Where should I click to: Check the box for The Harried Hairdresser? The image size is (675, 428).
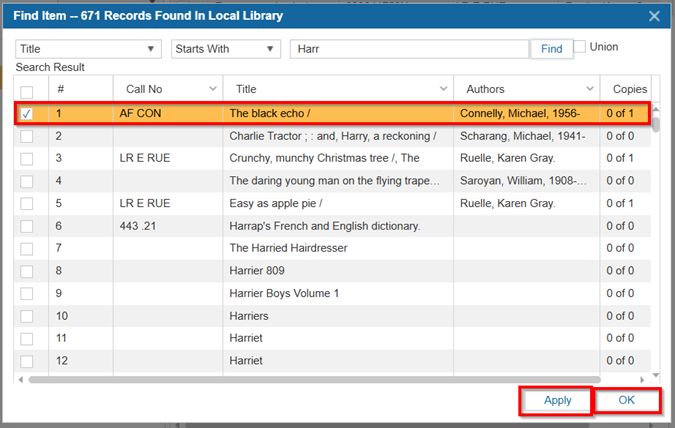(x=27, y=248)
